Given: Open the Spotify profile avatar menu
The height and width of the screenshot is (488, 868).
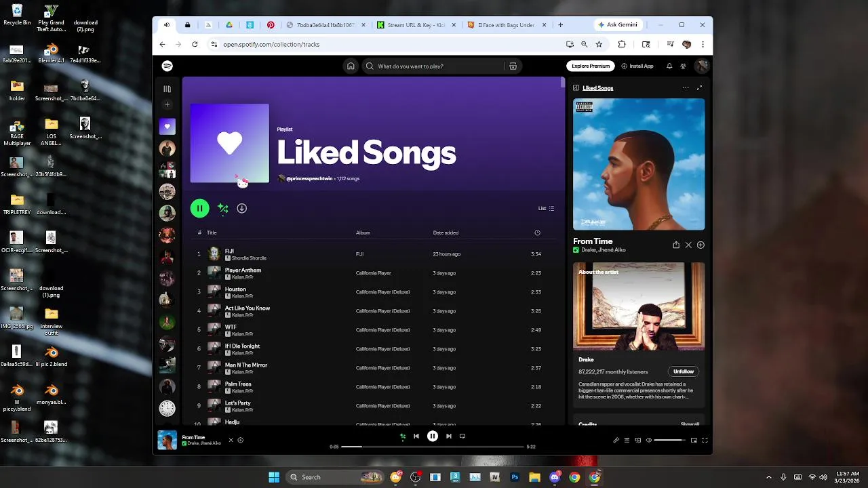Looking at the screenshot, I should click(702, 66).
